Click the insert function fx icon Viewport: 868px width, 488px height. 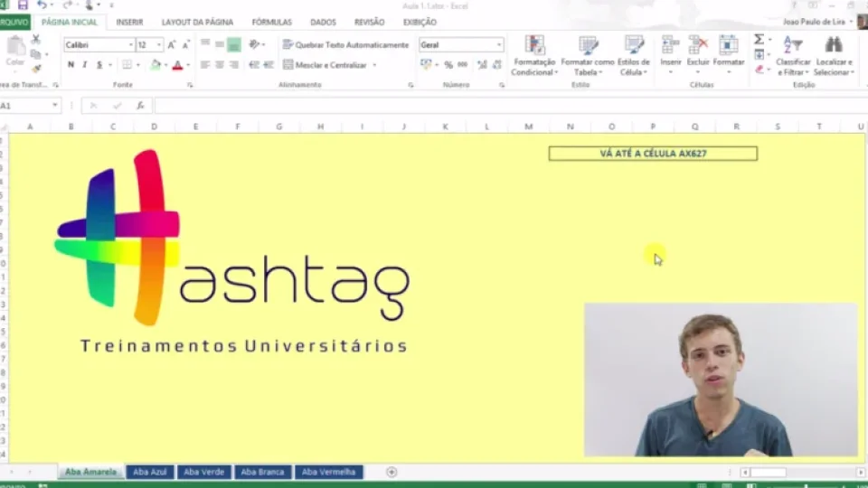pyautogui.click(x=141, y=105)
